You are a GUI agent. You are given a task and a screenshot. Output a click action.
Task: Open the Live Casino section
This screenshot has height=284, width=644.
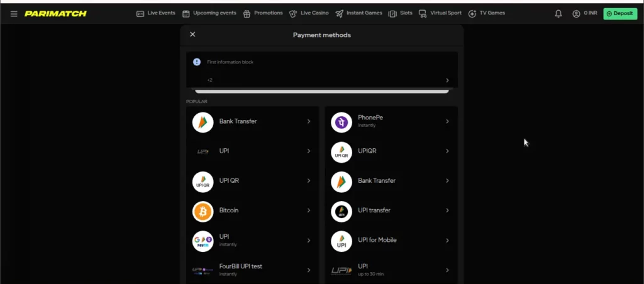(309, 13)
